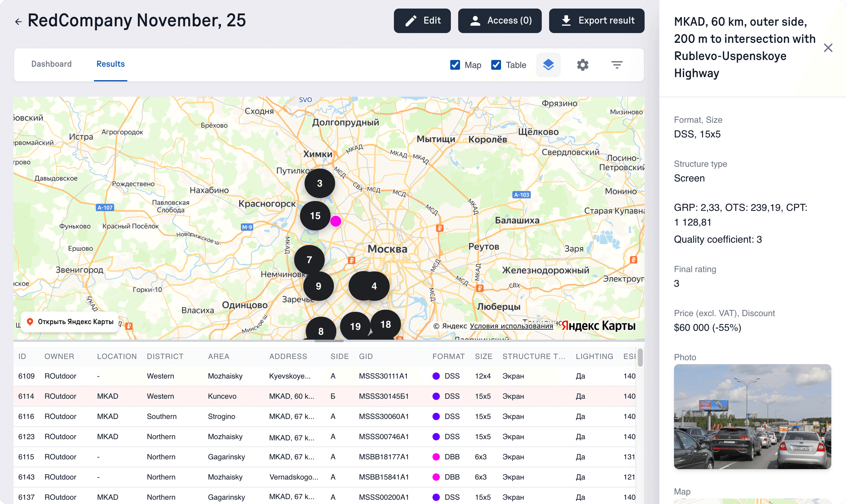The image size is (846, 504).
Task: Click the SIDE column header
Action: click(x=340, y=356)
